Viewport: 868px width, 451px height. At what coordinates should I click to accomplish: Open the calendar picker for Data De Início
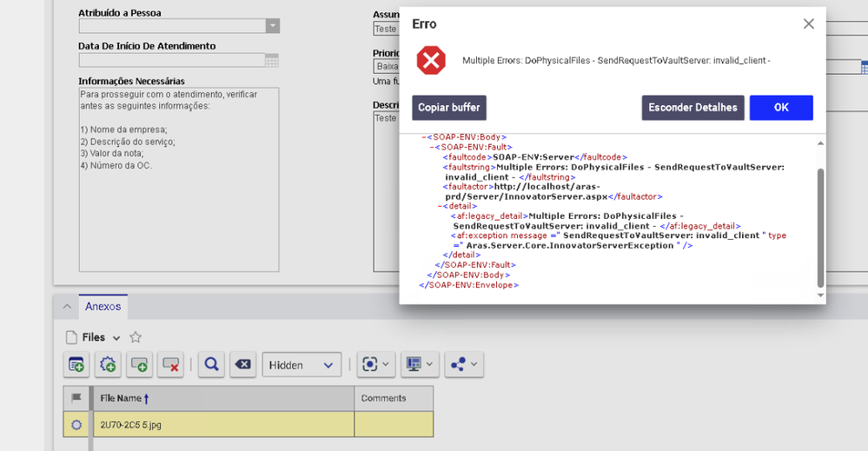pos(272,61)
